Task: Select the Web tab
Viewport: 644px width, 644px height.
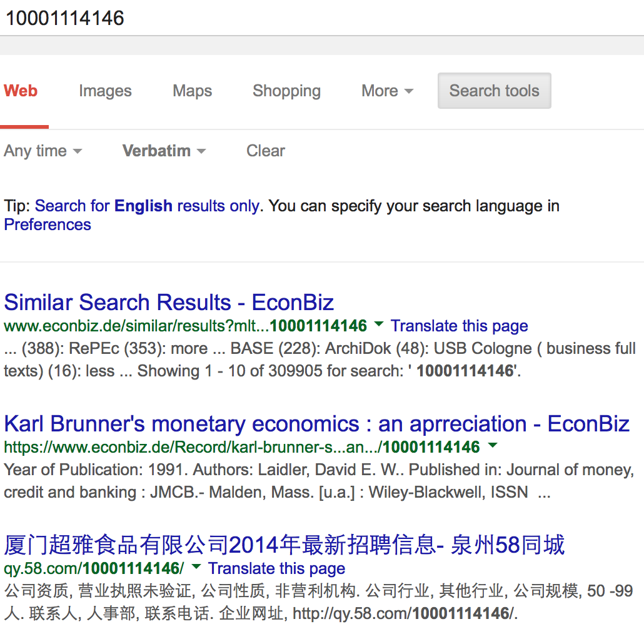Action: click(21, 91)
